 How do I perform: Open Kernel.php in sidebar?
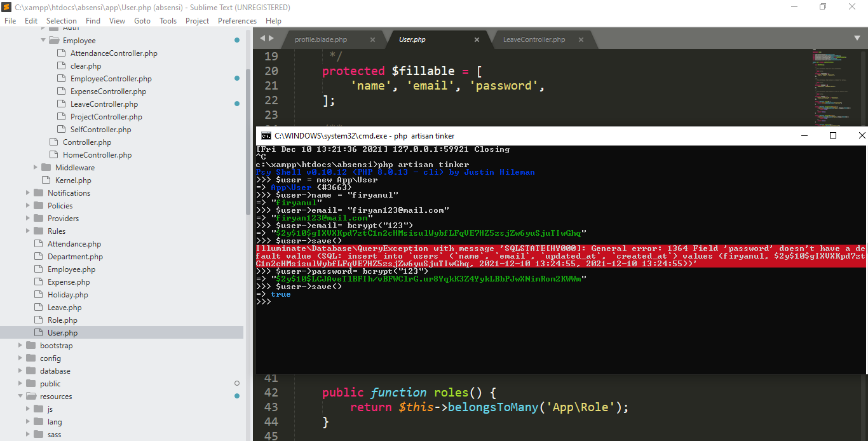(73, 180)
